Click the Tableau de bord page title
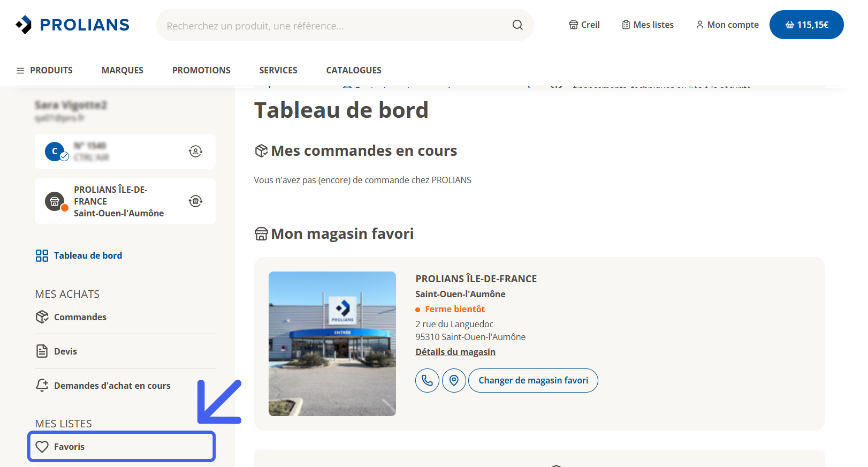 tap(341, 110)
